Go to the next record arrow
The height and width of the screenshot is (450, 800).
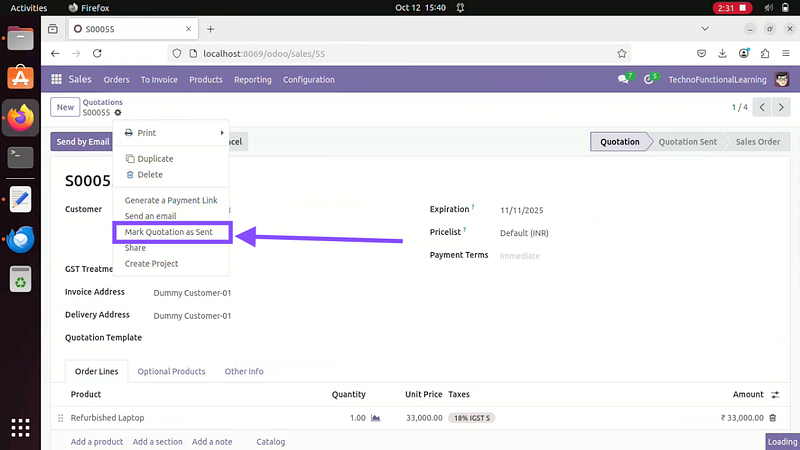tap(781, 107)
